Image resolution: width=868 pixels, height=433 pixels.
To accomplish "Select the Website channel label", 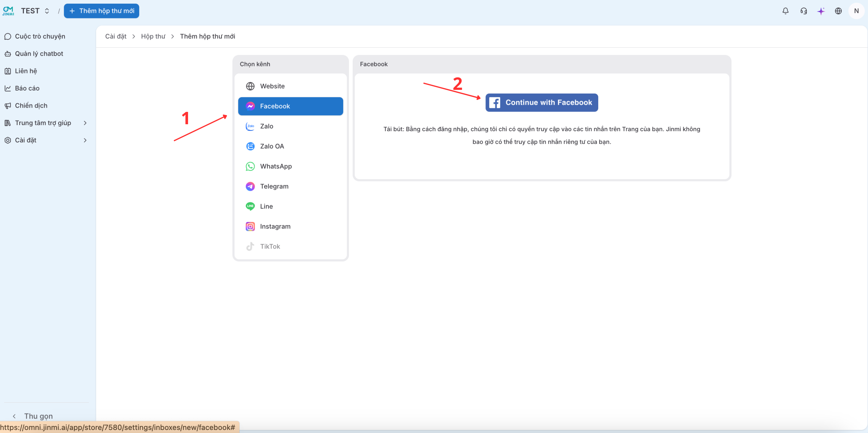I will [272, 86].
